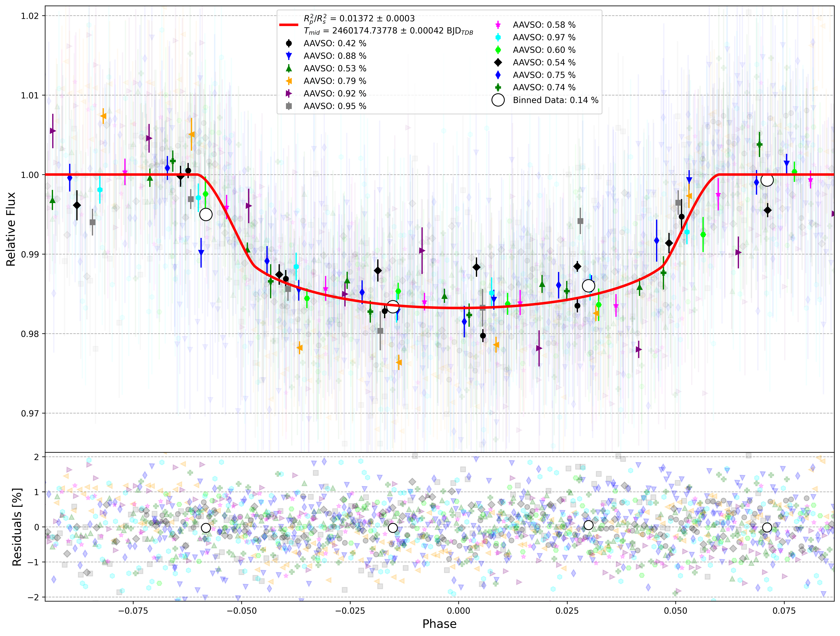
Task: Click the 'Residuals [%]' y-axis label
Action: tap(17, 527)
